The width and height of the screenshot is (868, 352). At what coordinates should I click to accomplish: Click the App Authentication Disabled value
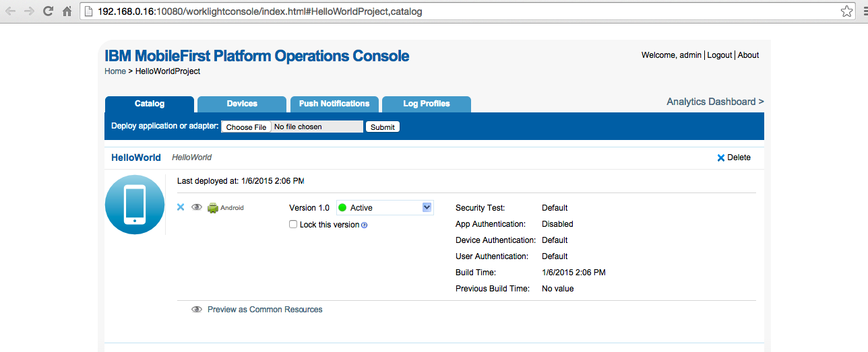click(557, 224)
